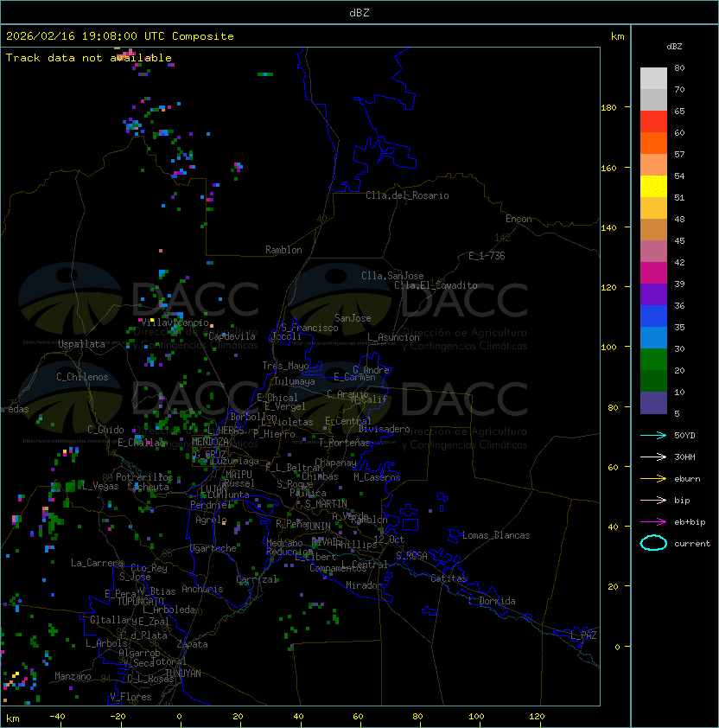Pick the bottom indigo dBZ swatch

tap(653, 403)
